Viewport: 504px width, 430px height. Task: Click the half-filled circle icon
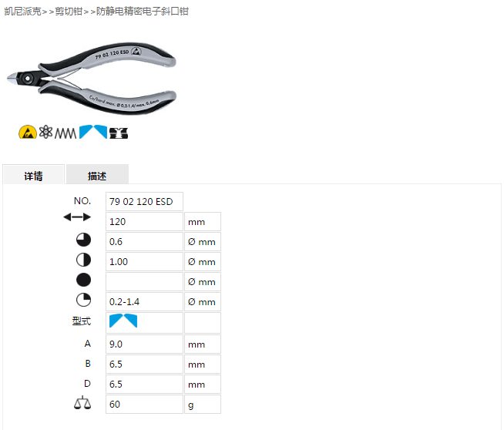pos(83,260)
